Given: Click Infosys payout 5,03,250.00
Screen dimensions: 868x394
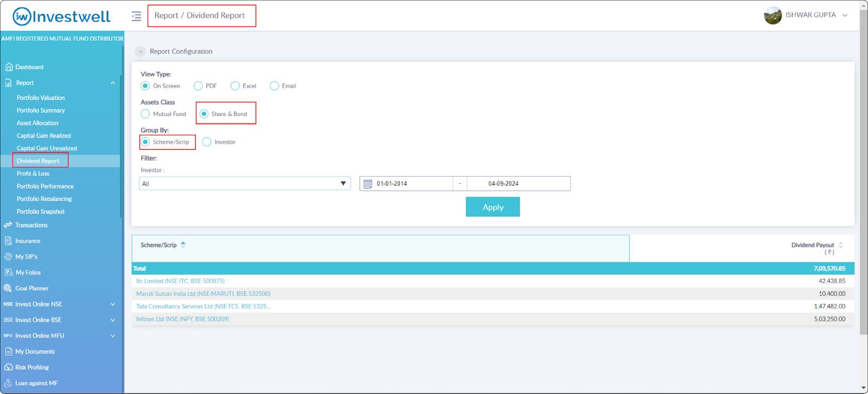Looking at the screenshot, I should pos(829,319).
